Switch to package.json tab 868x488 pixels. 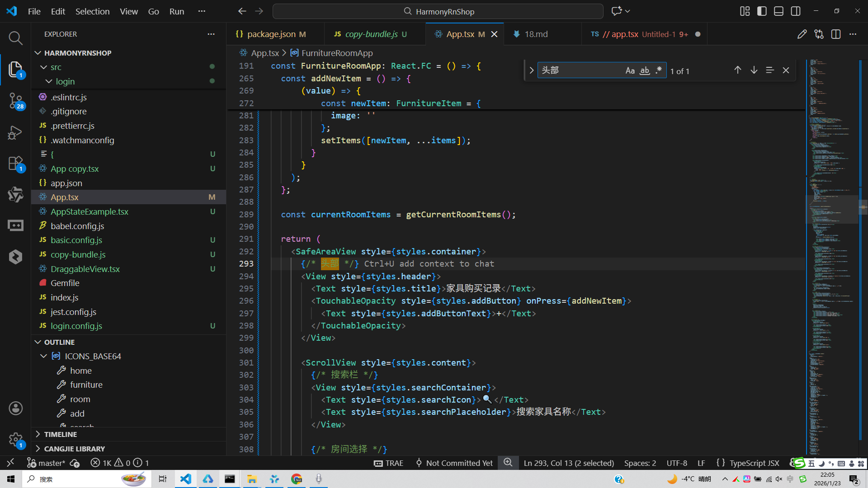(271, 34)
